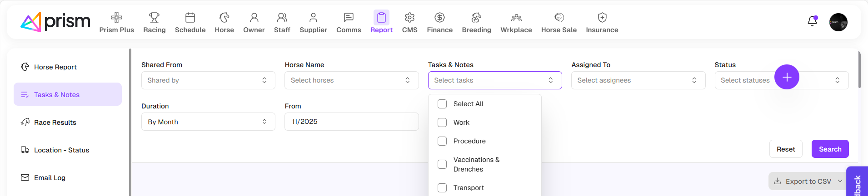Open the Insurance shield icon
Viewport: 868px width, 196px height.
[602, 18]
